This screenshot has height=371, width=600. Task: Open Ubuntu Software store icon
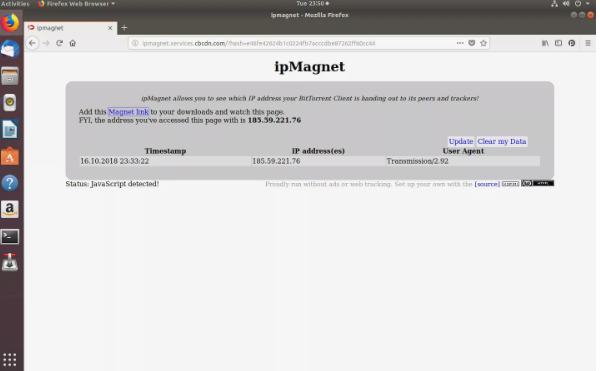(x=10, y=156)
